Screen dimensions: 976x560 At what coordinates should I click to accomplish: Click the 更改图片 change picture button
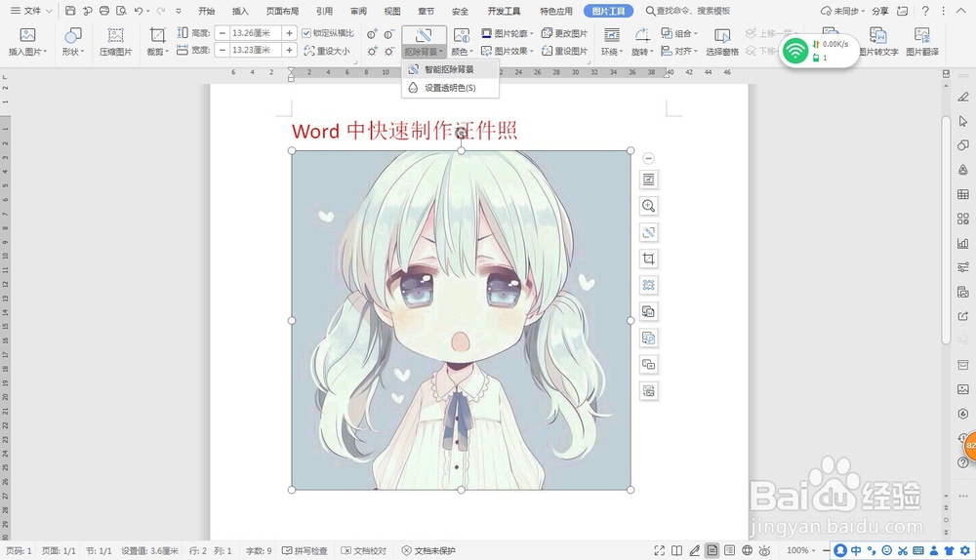pos(564,33)
